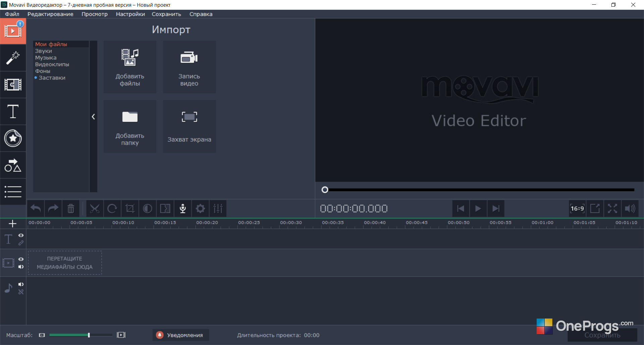Skip to previous frame
Screen dimensions: 644x345
(461, 209)
